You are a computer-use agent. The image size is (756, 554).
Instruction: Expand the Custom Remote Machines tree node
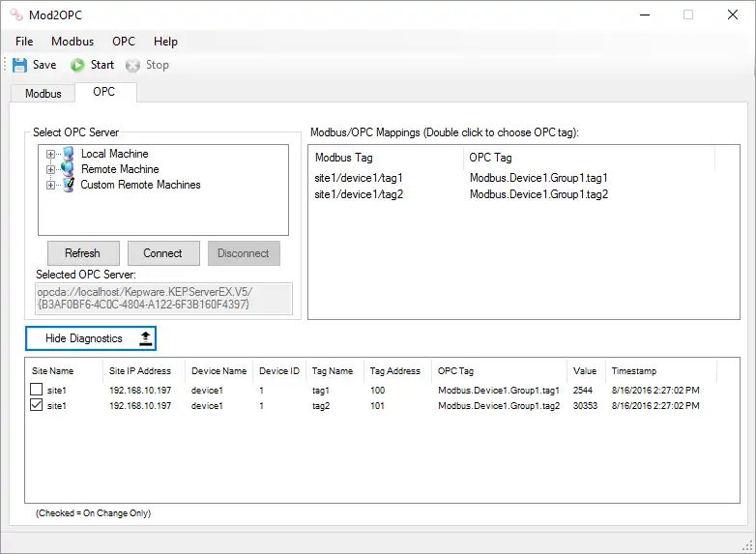pyautogui.click(x=50, y=185)
